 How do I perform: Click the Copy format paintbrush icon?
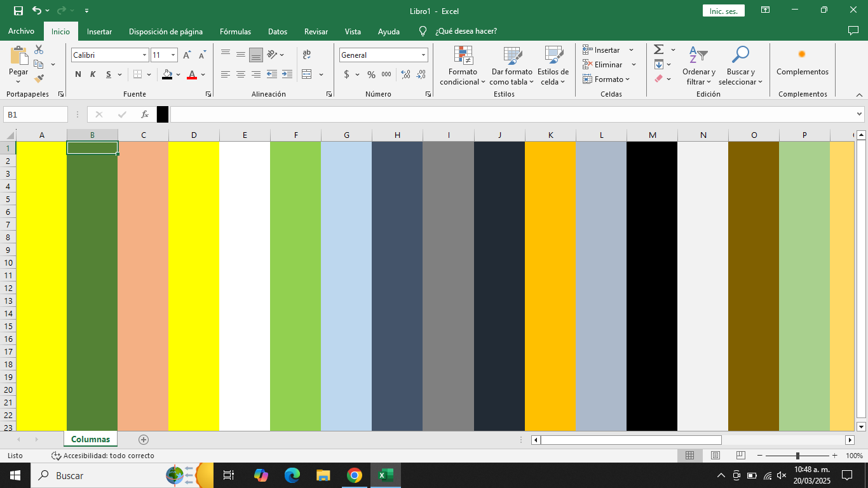tap(39, 79)
